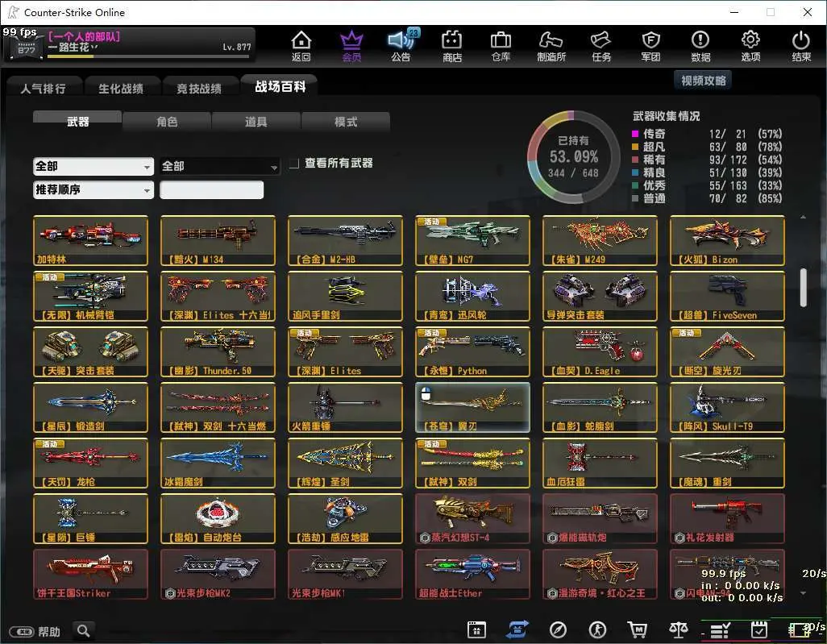The height and width of the screenshot is (644, 827).
Task: Select the 超能战士Ether weapon card
Action: click(x=472, y=575)
